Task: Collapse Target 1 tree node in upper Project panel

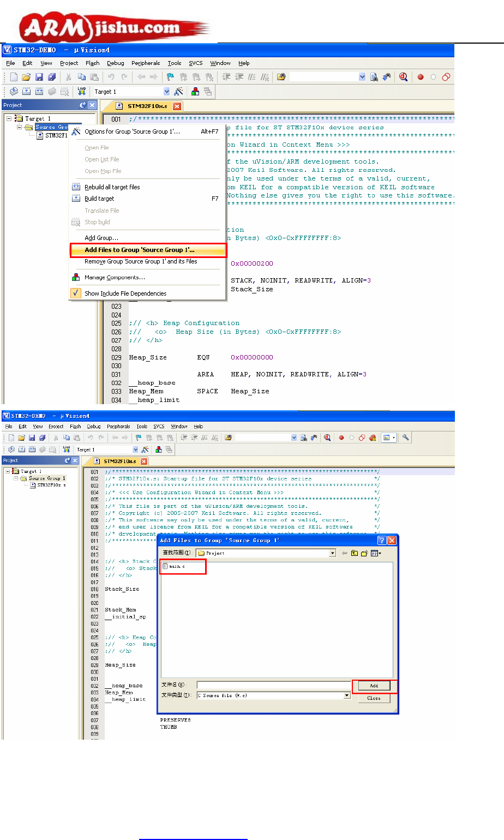Action: tap(9, 118)
